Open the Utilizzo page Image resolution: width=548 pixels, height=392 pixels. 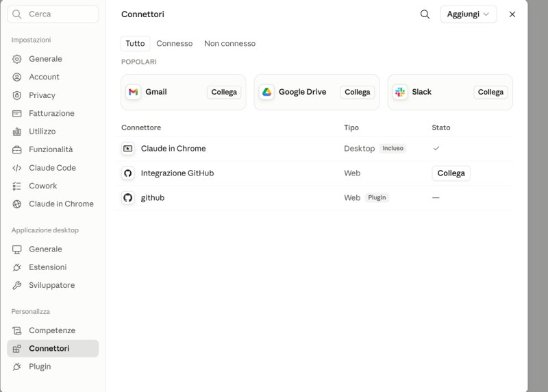(x=53, y=132)
